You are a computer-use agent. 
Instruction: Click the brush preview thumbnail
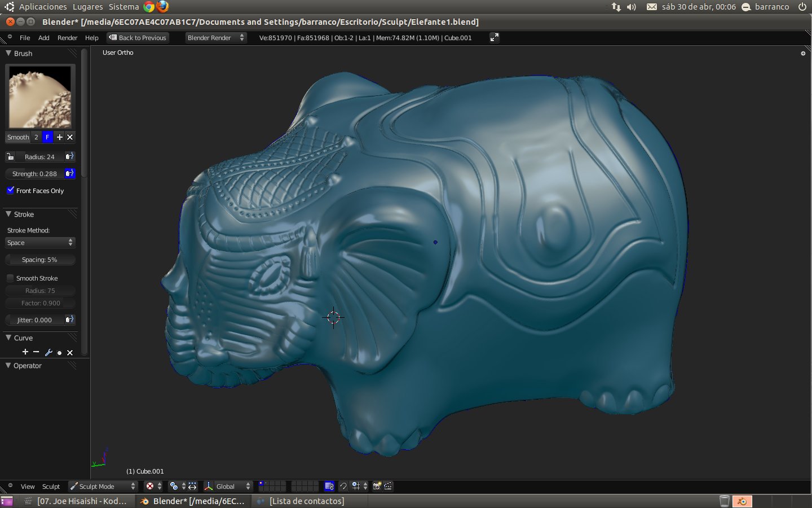click(40, 97)
